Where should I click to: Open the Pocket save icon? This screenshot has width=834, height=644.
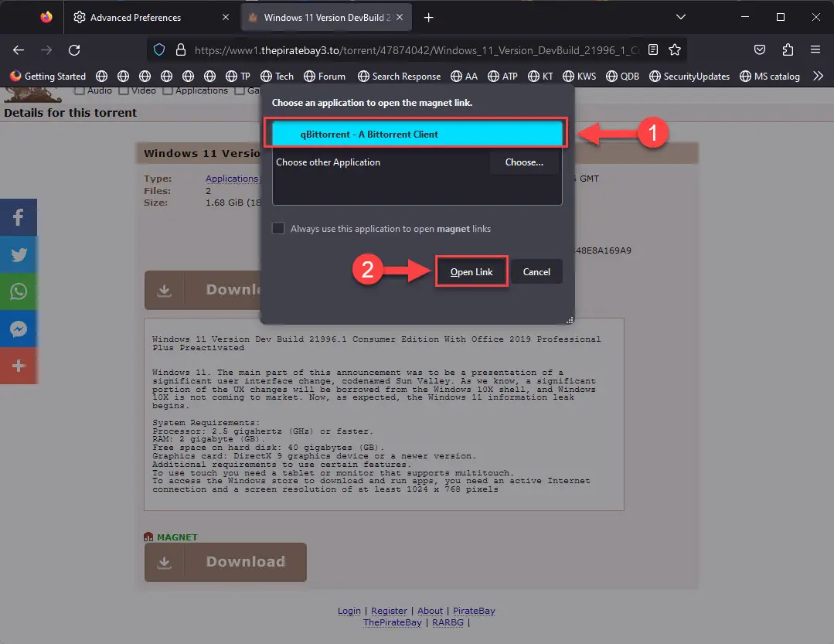(x=760, y=50)
